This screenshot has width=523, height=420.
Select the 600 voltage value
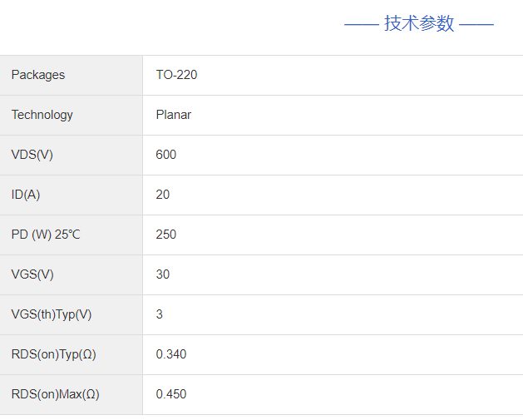[x=166, y=155]
